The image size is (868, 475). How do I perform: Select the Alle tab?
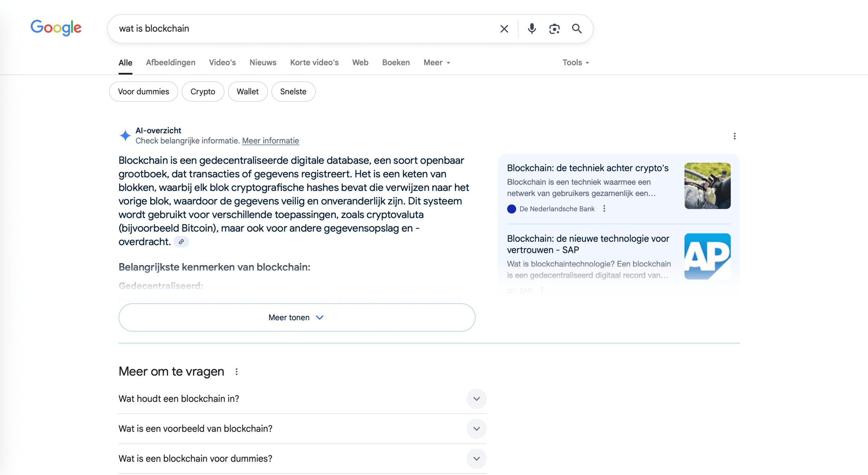(x=125, y=63)
